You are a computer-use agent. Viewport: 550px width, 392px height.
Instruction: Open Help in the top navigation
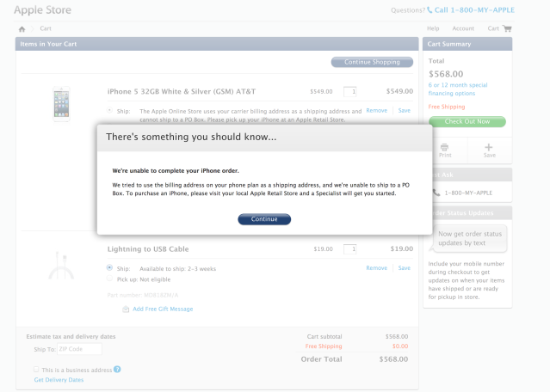433,28
